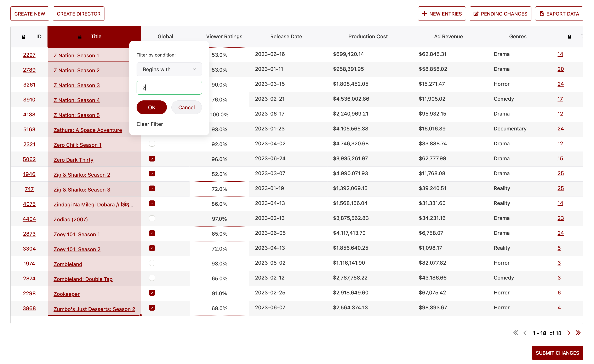
Task: Click the Production Cost column header
Action: coord(368,37)
